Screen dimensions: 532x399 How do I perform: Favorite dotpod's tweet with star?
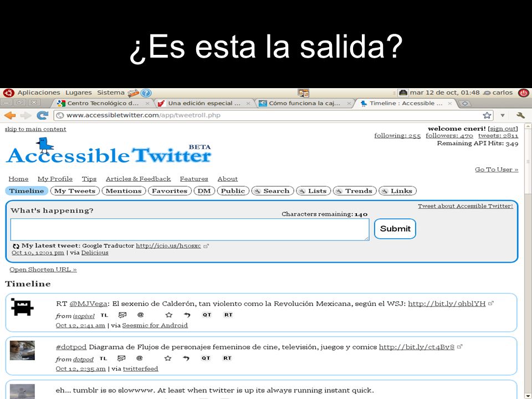[167, 358]
